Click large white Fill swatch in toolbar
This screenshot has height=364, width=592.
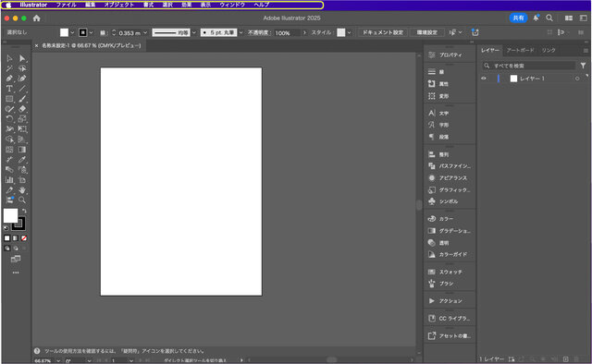[10, 216]
